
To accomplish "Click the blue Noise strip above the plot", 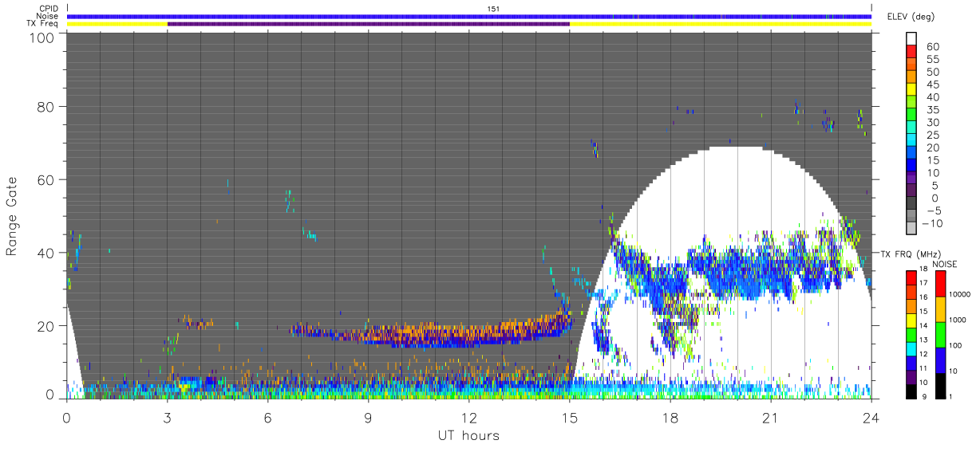I will tap(469, 16).
